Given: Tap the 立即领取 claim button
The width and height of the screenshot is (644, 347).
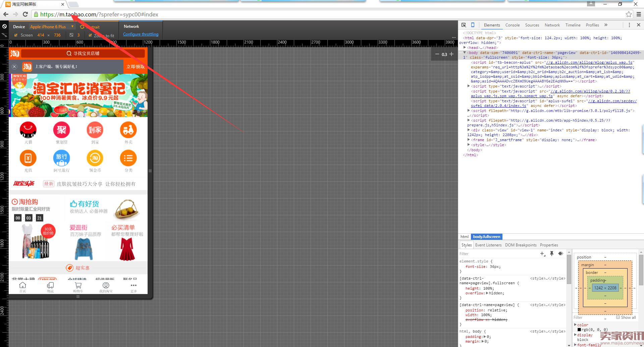Looking at the screenshot, I should tap(136, 67).
